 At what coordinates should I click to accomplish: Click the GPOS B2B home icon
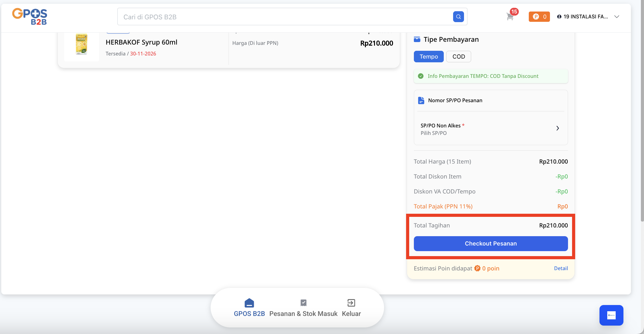pos(249,303)
